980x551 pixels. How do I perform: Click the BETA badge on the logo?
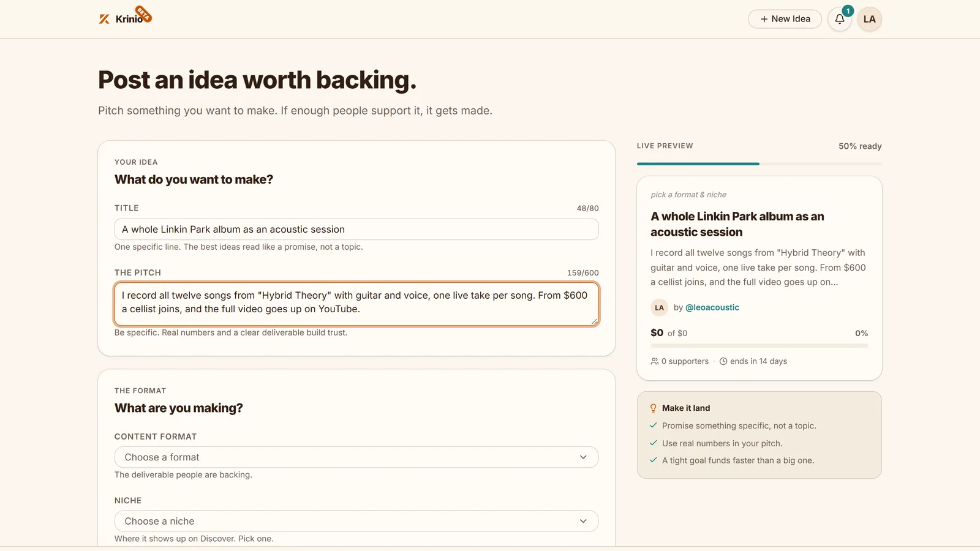coord(143,13)
